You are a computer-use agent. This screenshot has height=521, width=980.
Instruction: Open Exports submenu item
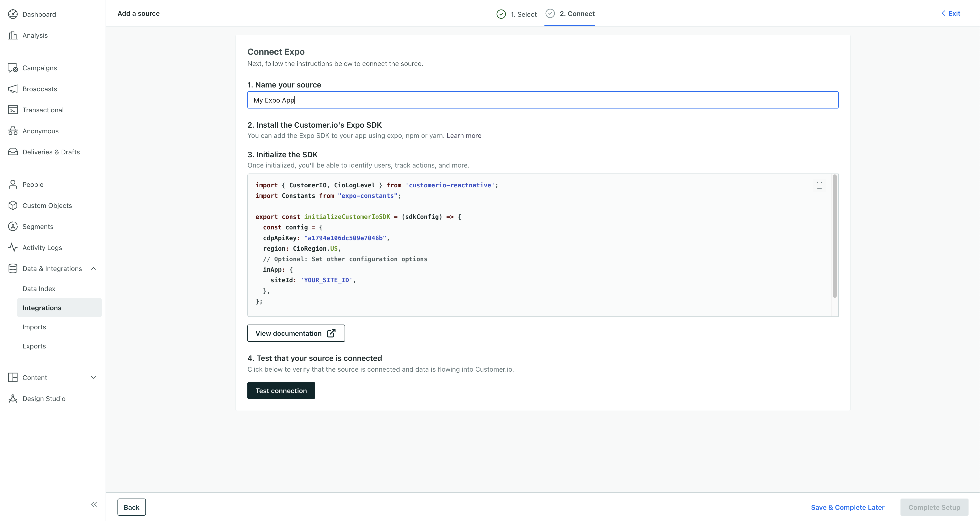point(34,346)
